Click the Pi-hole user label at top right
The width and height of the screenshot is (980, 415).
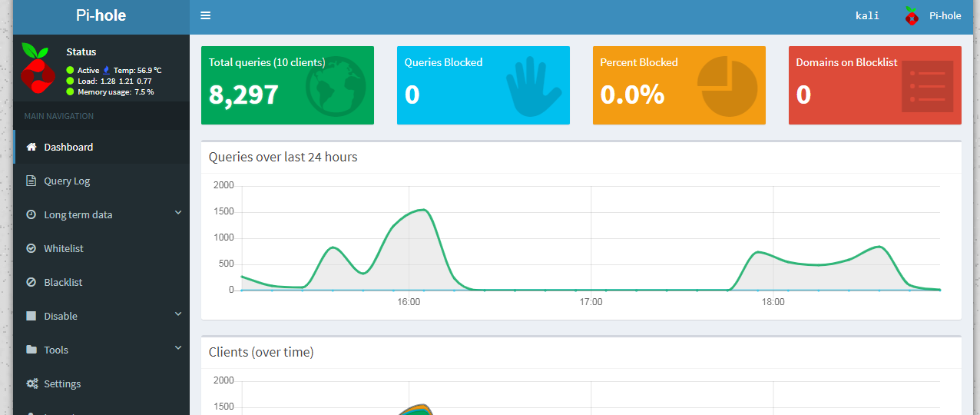[945, 15]
